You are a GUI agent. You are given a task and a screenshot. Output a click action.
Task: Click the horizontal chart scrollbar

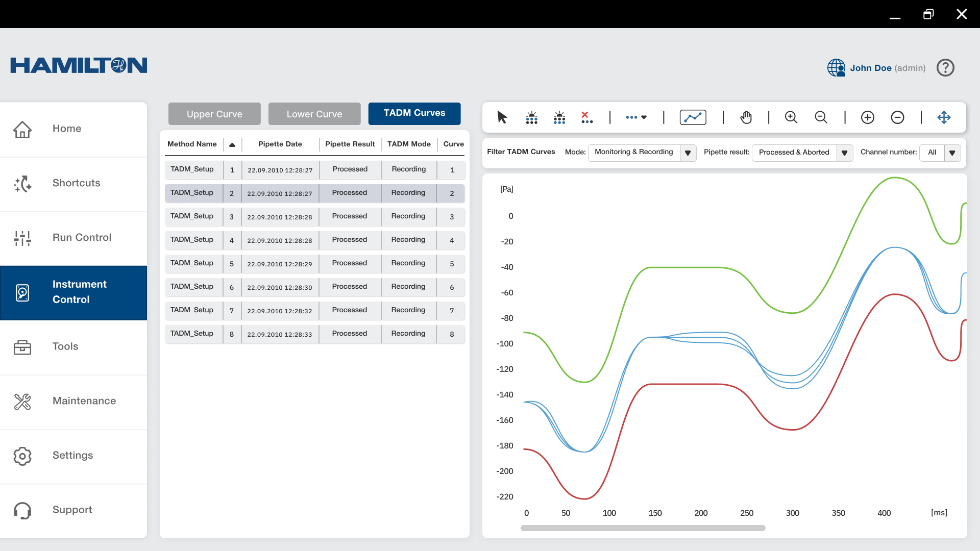[x=643, y=529]
